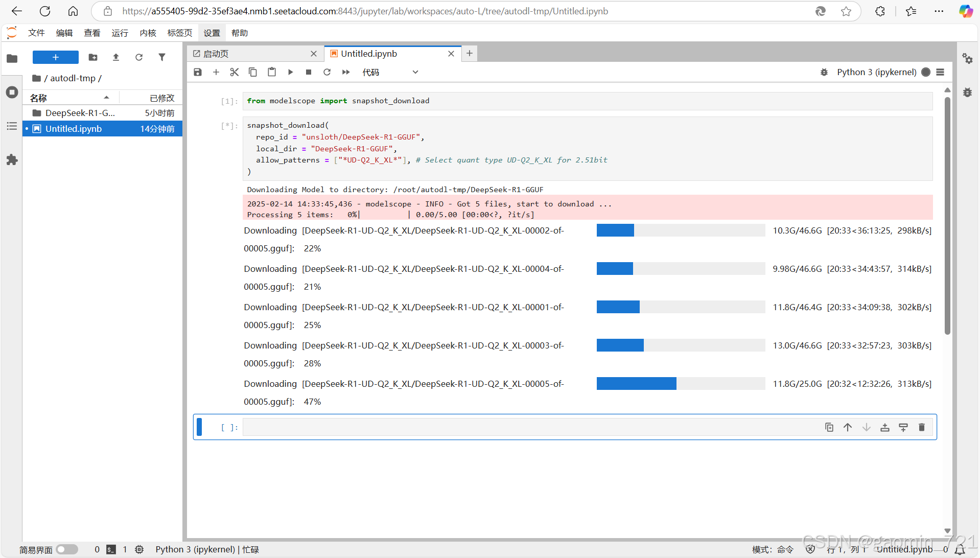Screen dimensions: 980x558
Task: Open the 标签页 menu
Action: 180,33
